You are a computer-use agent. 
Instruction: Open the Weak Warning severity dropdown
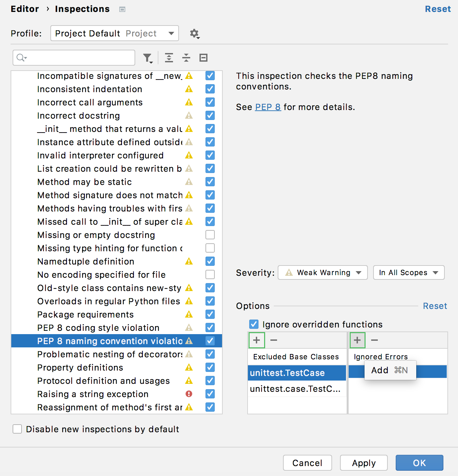click(322, 273)
